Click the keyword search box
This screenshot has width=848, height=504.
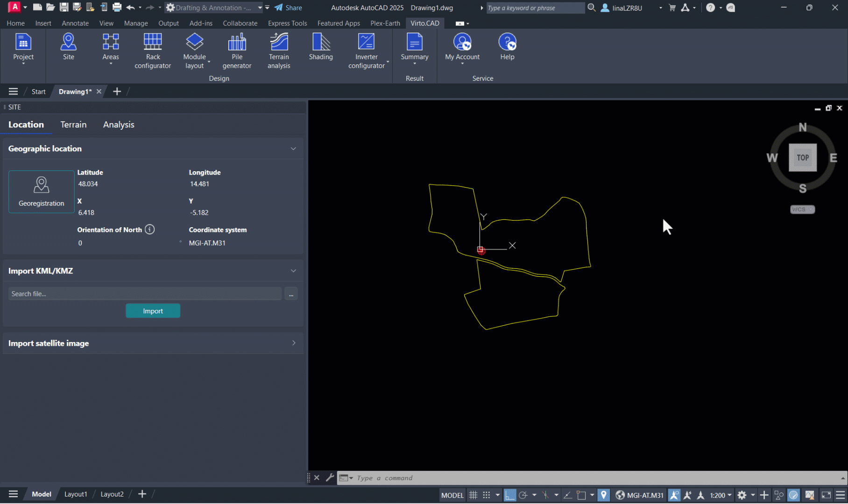(x=535, y=8)
